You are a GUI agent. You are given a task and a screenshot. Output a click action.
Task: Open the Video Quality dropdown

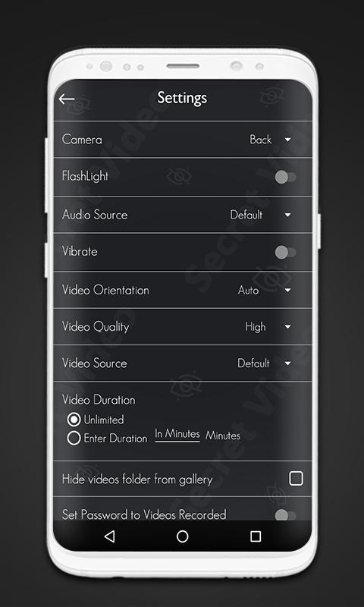point(268,327)
